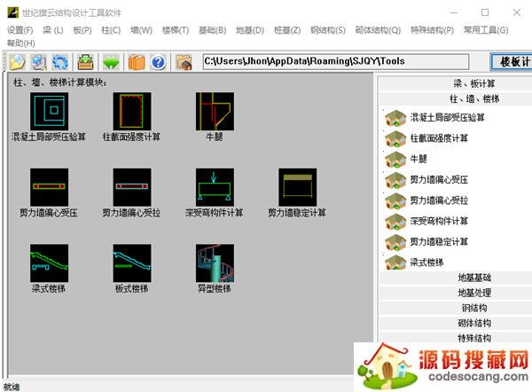Click house icon beside 梁式楼梯

coord(395,263)
